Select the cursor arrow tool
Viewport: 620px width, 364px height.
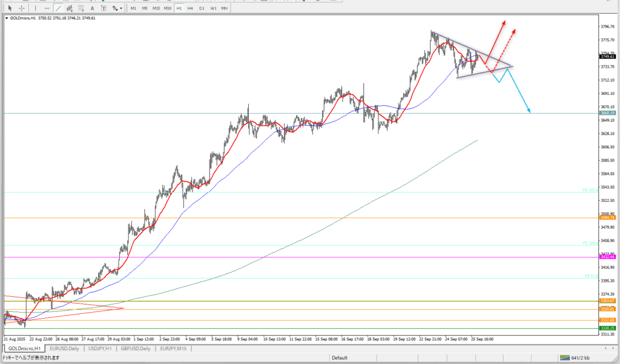pyautogui.click(x=10, y=8)
